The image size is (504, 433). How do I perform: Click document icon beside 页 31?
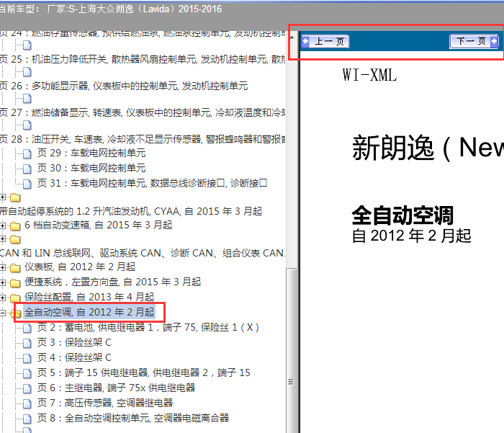click(27, 184)
